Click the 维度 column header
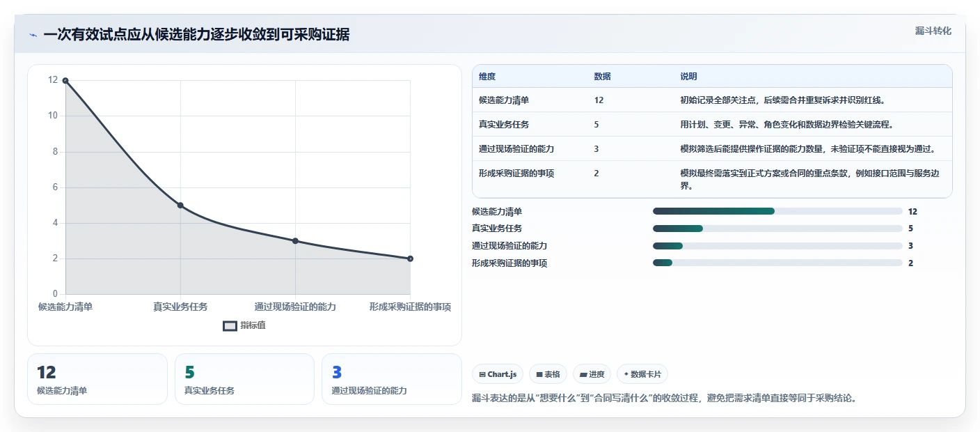 click(487, 77)
